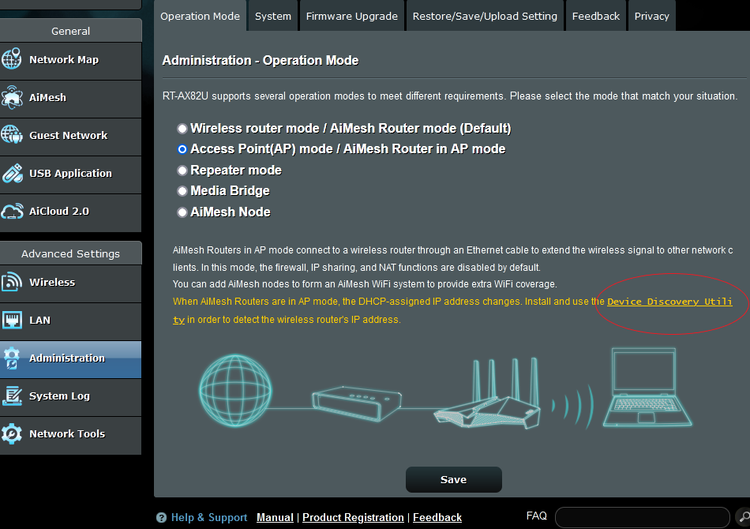Click the Network Tools gear icon

(11, 434)
